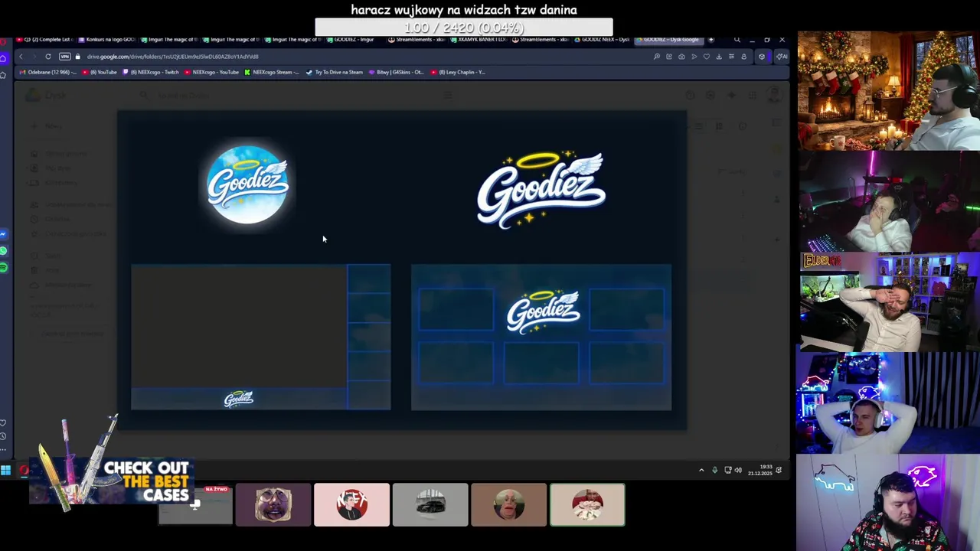Bookmark page with the heart icon
Screen dimensions: 980x551
click(x=707, y=57)
